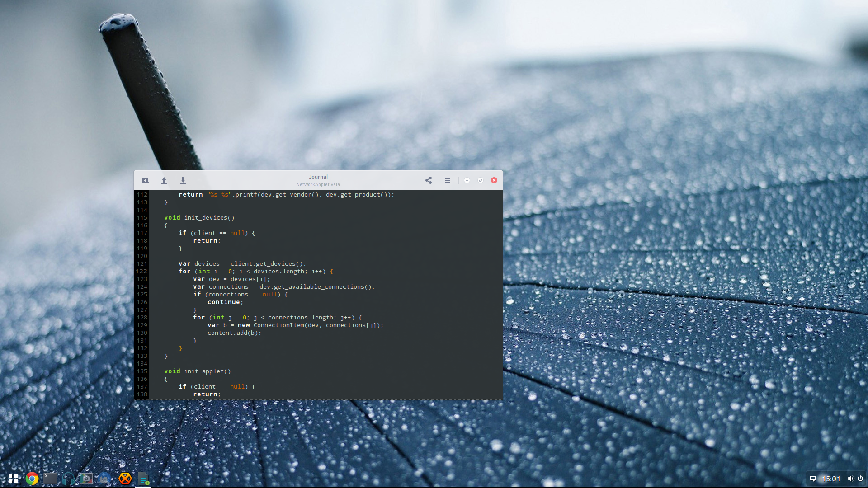The width and height of the screenshot is (868, 488).
Task: Click the line with printf(dev.get_vendor()
Action: pos(286,195)
